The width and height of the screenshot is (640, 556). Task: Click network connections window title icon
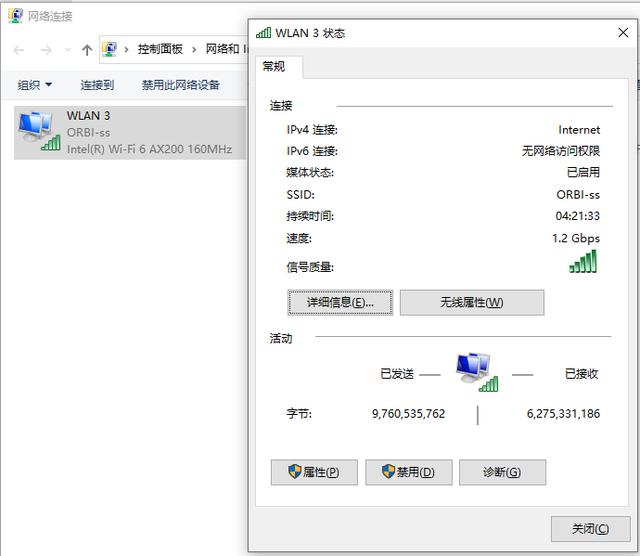[16, 16]
